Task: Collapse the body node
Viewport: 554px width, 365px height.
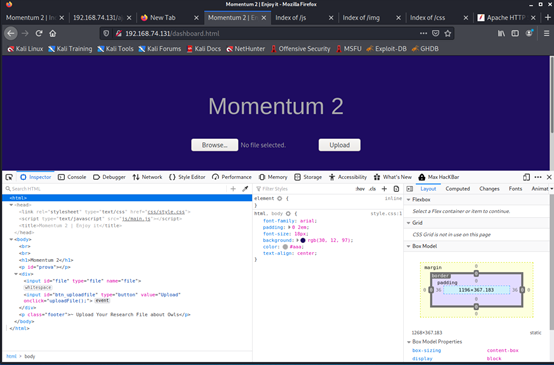Action: 11,240
